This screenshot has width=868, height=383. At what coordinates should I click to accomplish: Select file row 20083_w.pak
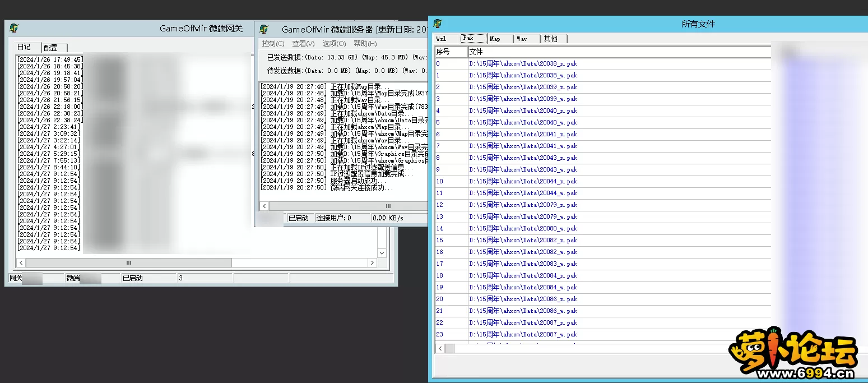(x=603, y=264)
